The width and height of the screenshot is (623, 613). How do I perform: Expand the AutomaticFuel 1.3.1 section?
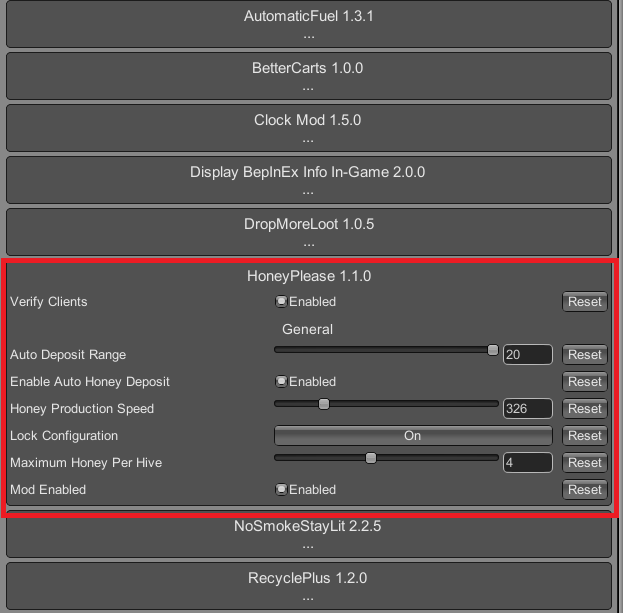coord(309,23)
